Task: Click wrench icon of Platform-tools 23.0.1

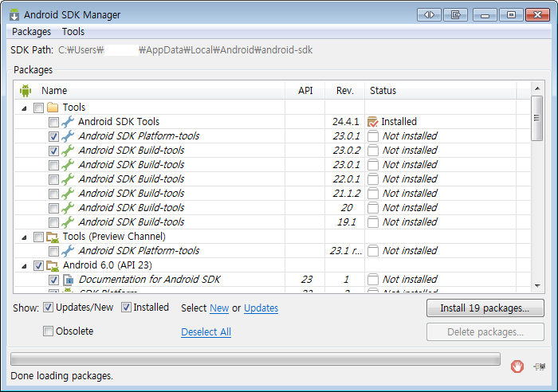Action: (x=68, y=136)
